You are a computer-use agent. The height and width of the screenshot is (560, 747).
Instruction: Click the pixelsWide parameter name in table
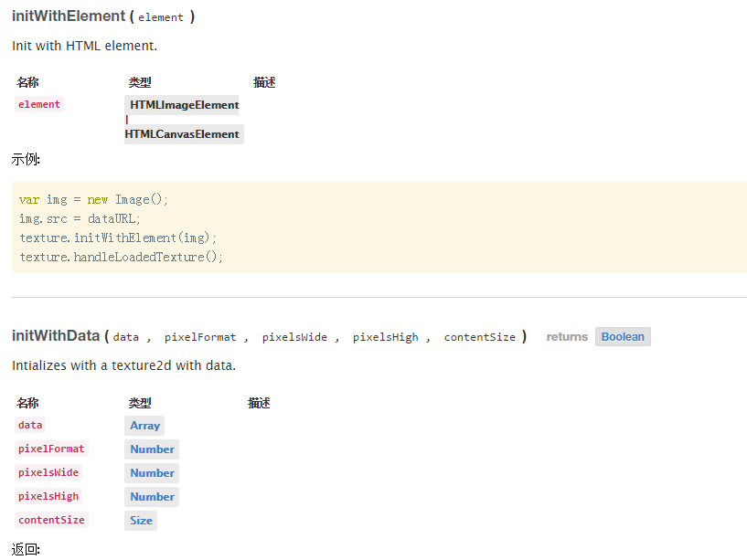[x=48, y=473]
